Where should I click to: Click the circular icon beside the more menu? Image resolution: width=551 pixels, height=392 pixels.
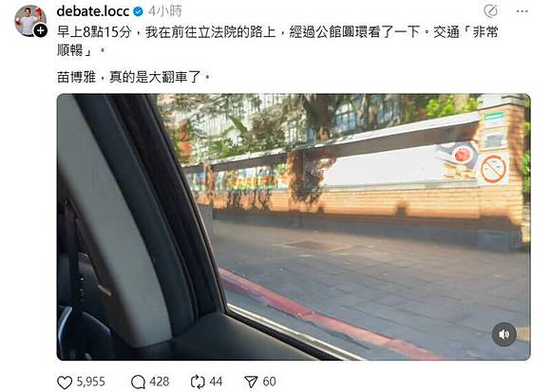click(x=490, y=11)
